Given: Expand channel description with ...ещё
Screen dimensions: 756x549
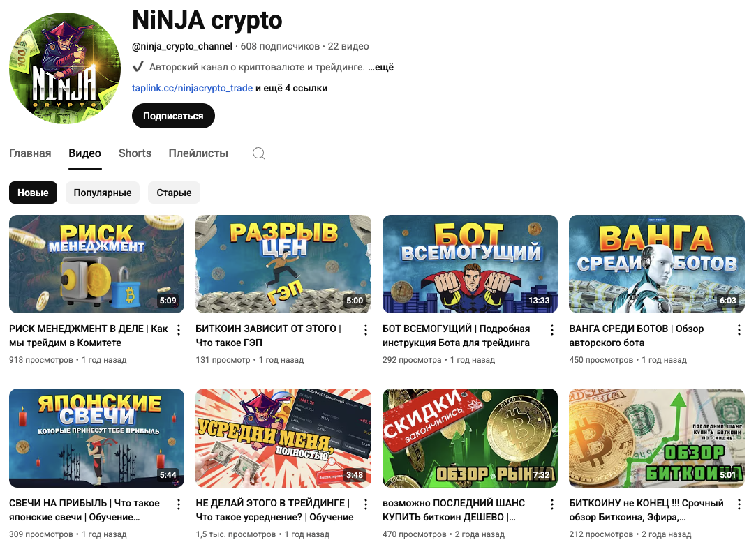Looking at the screenshot, I should [x=381, y=68].
